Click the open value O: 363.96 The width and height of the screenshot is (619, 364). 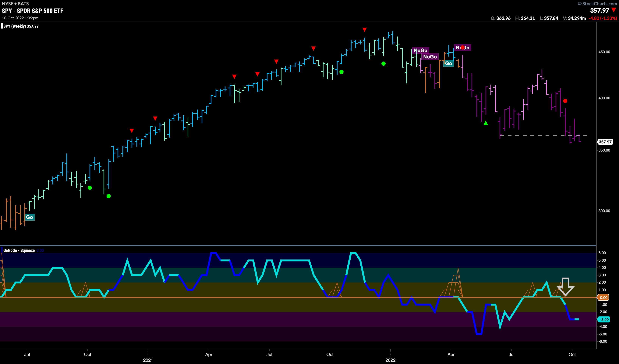coord(501,18)
